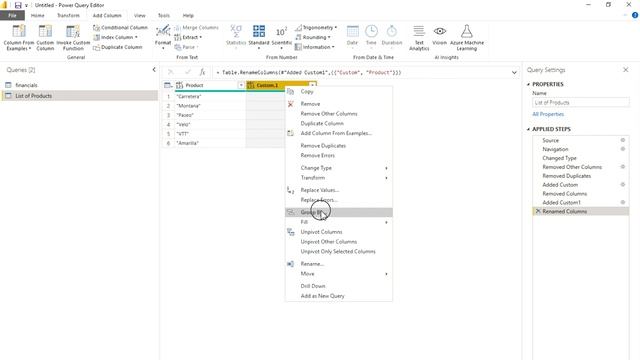Open the gear icon for Added Custom1 step
The width and height of the screenshot is (640, 360).
[623, 202]
